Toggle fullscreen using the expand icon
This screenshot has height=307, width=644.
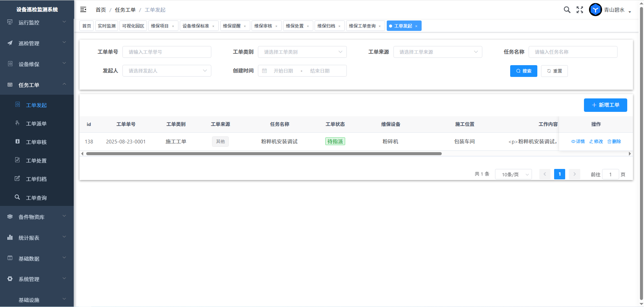(x=580, y=10)
